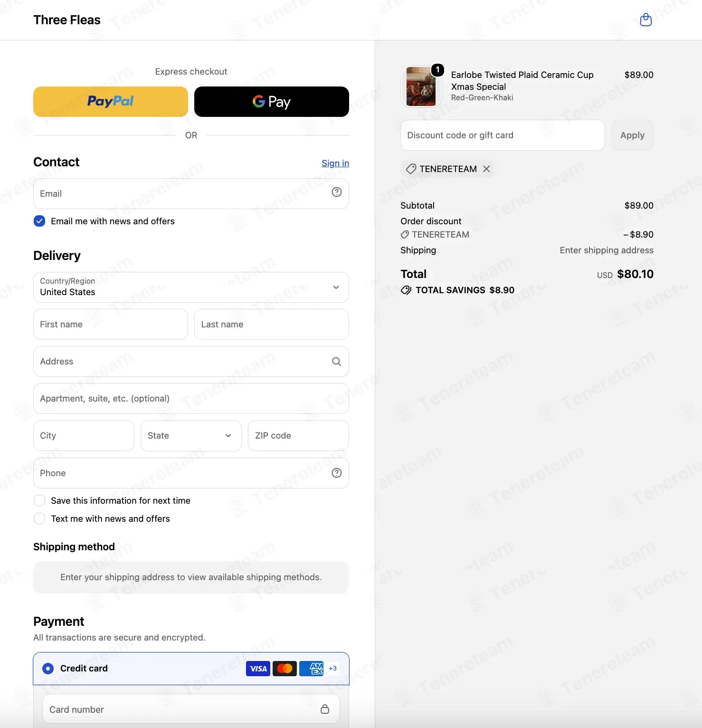The height and width of the screenshot is (728, 702).
Task: Click the Address search magnifier icon
Action: tap(336, 362)
